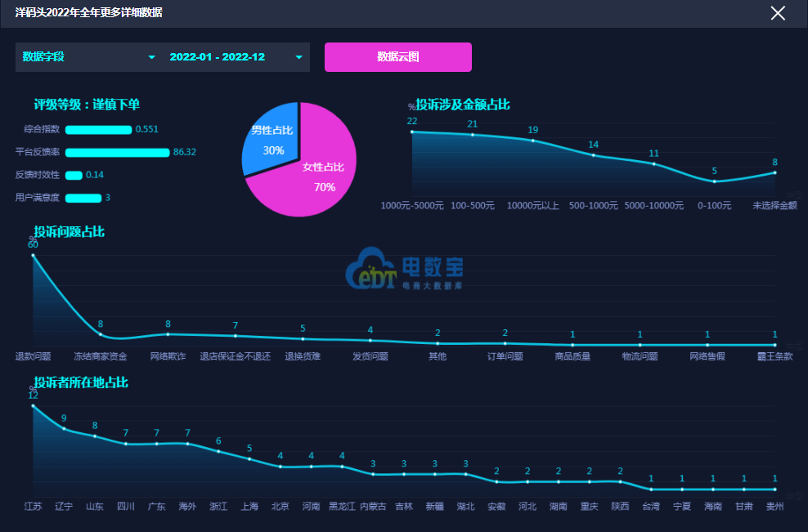
Task: Click the 1000元-5000元 data point at 22
Action: 412,132
